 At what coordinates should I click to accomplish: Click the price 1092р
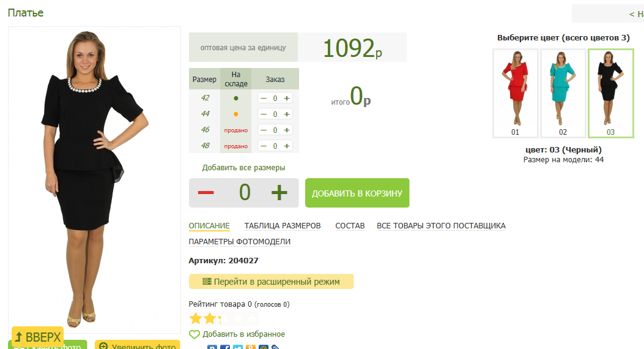coord(352,48)
